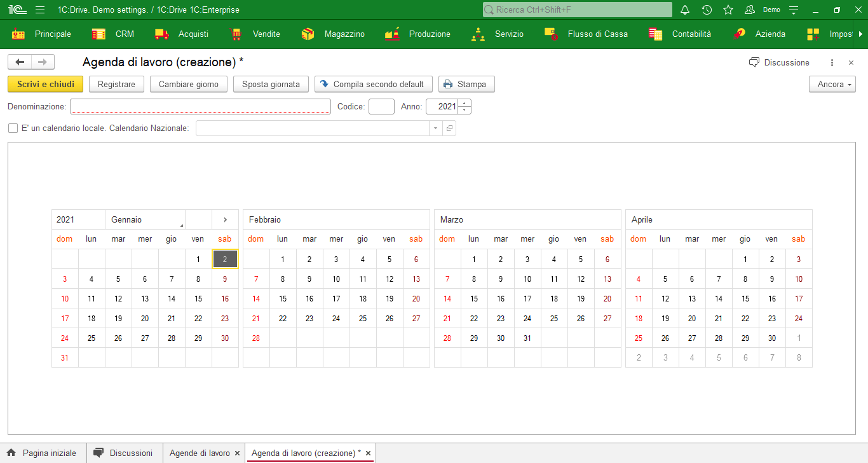Toggle E' un calendario locale checkbox
Image resolution: width=868 pixels, height=463 pixels.
coord(13,128)
